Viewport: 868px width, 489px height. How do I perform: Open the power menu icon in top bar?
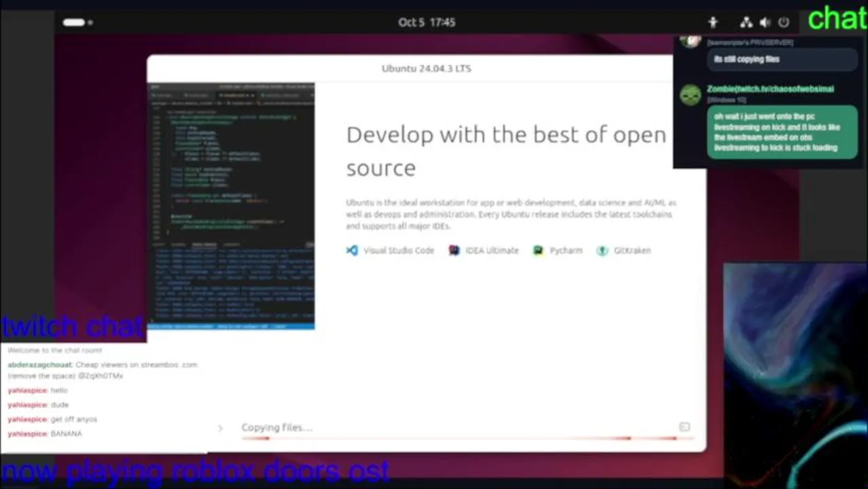pyautogui.click(x=784, y=22)
